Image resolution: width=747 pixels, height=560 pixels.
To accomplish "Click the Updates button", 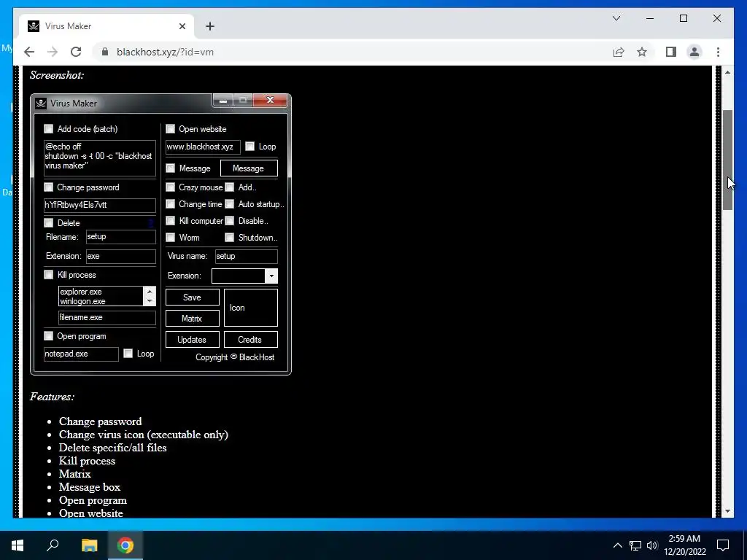I will coord(193,340).
